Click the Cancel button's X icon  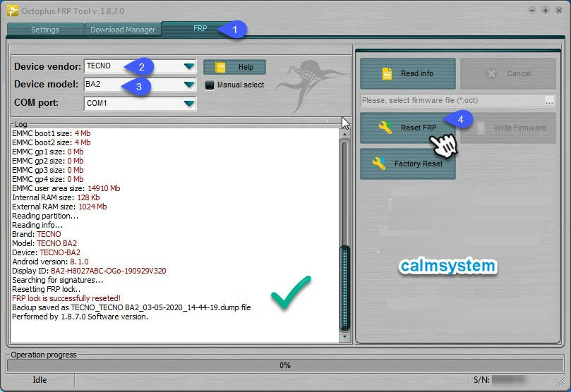492,73
